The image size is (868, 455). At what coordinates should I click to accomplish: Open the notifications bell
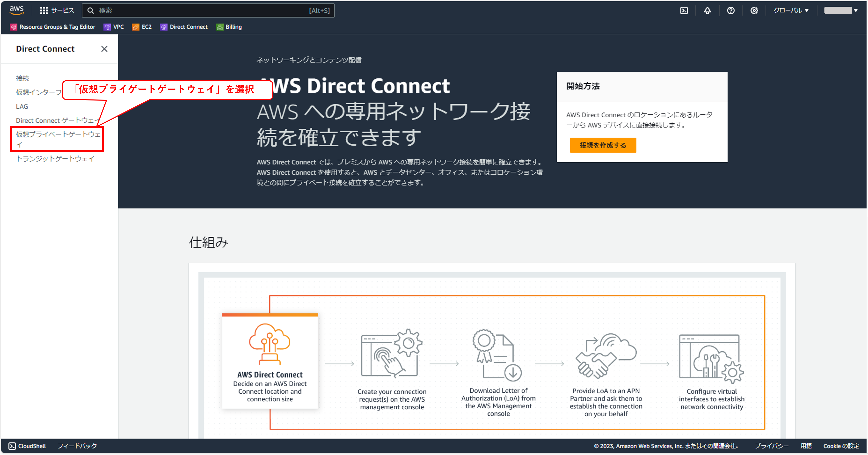pos(707,11)
